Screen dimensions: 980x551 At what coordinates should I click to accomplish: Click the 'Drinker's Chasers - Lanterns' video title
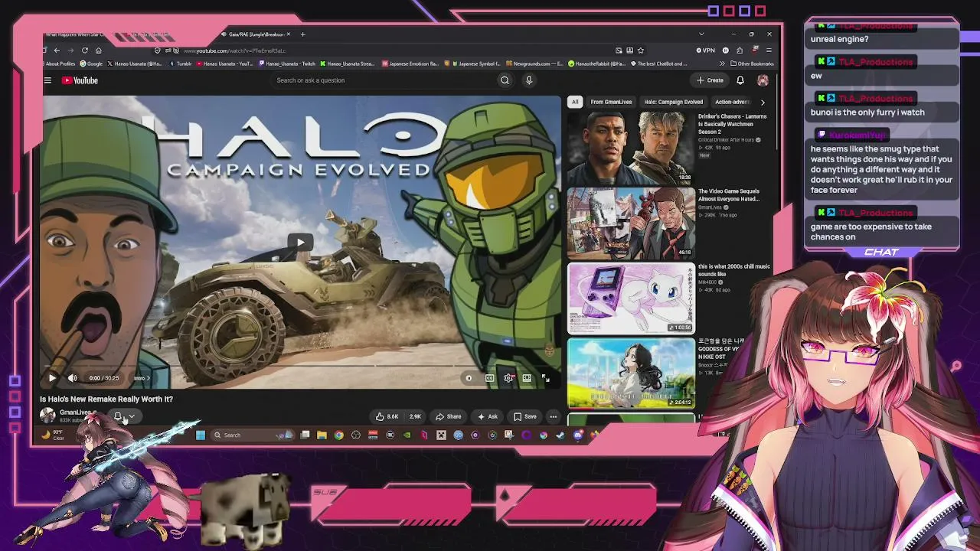(733, 124)
